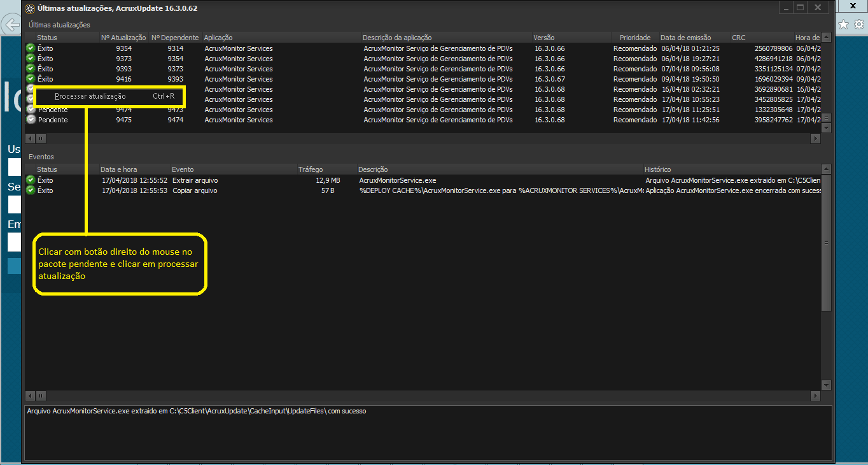Click the AcruxMonitorService.exe description of the Extrair arquivo event
The image size is (868, 465).
398,180
